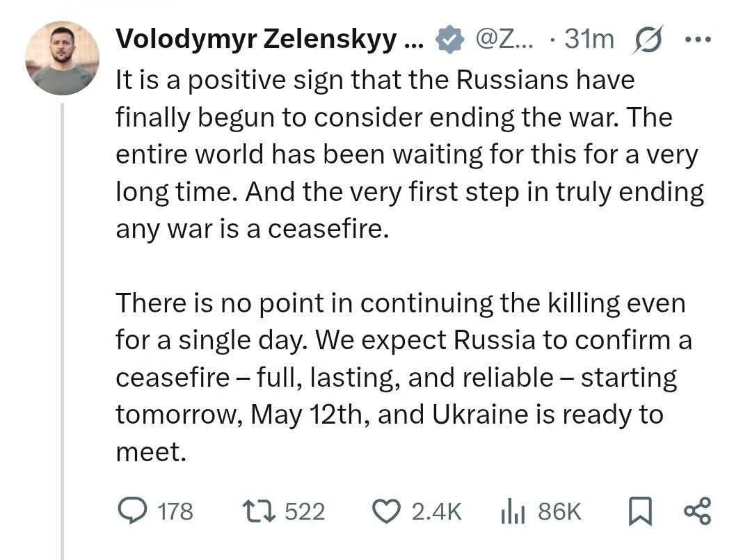Bookmark this tweet
Screen dimensions: 743x560
(638, 511)
